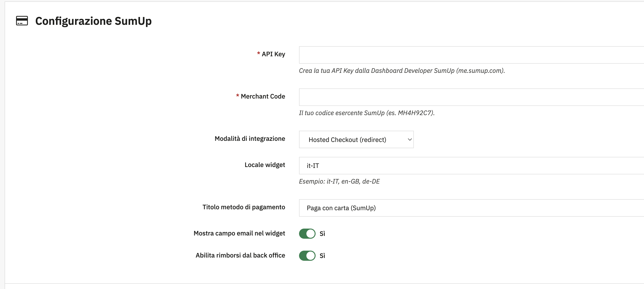Viewport: 644px width, 289px height.
Task: Focus the API Key input field
Action: (x=471, y=55)
